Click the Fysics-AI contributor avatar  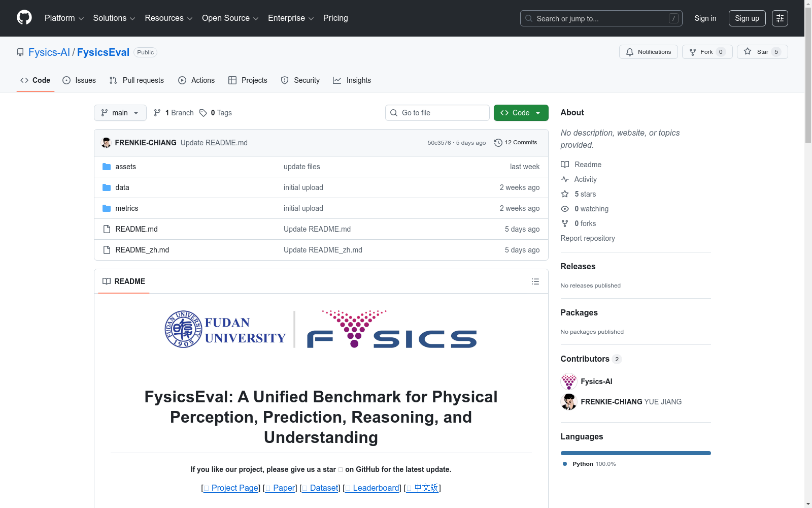pyautogui.click(x=569, y=382)
